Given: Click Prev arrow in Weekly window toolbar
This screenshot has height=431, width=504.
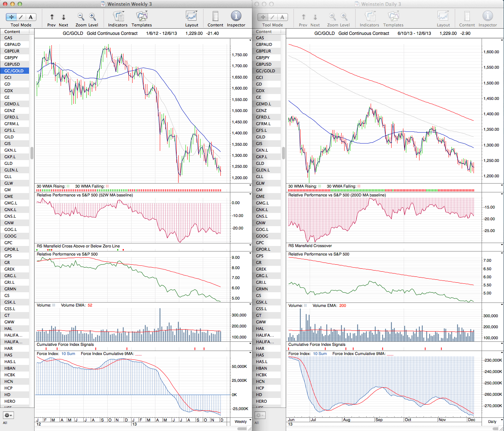Looking at the screenshot, I should 52,17.
